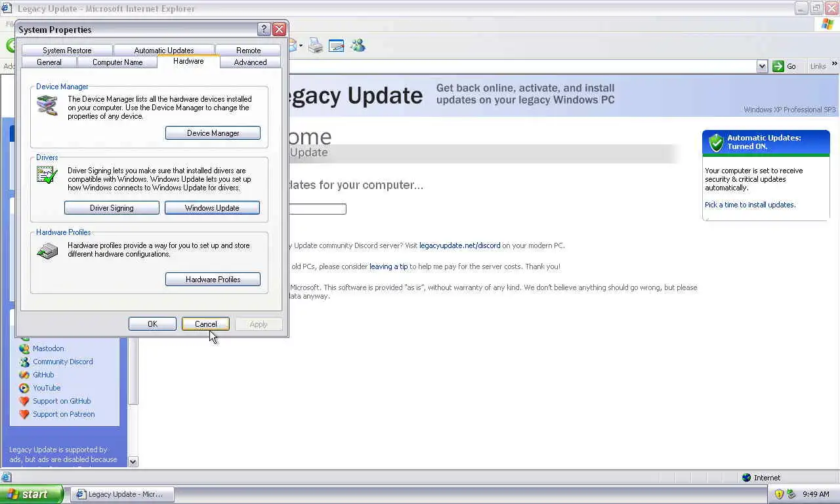Open the GitHub sidebar link

tap(43, 375)
